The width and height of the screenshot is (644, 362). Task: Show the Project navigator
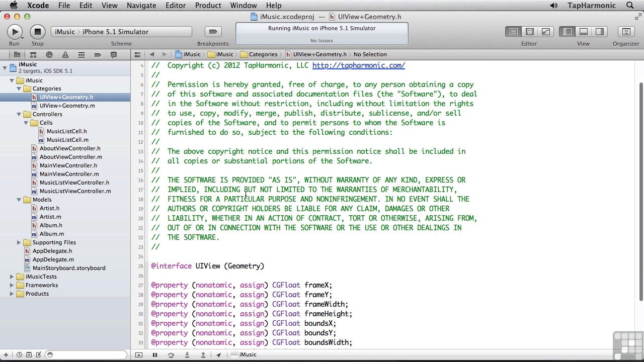point(17,54)
